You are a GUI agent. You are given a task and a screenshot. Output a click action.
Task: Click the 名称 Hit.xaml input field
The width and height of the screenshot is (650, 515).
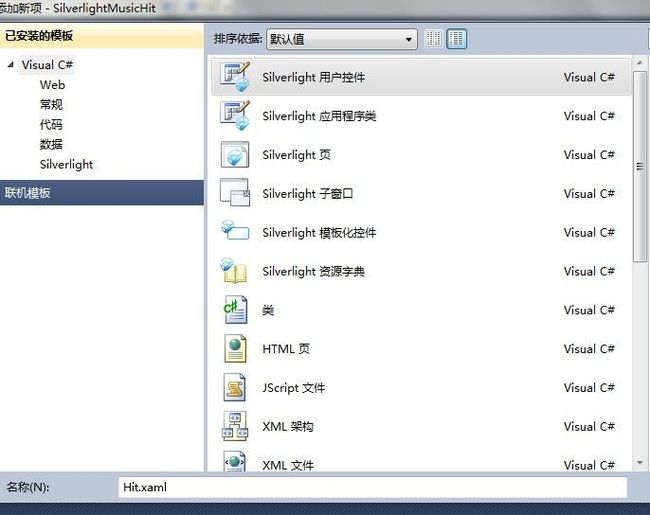[372, 487]
